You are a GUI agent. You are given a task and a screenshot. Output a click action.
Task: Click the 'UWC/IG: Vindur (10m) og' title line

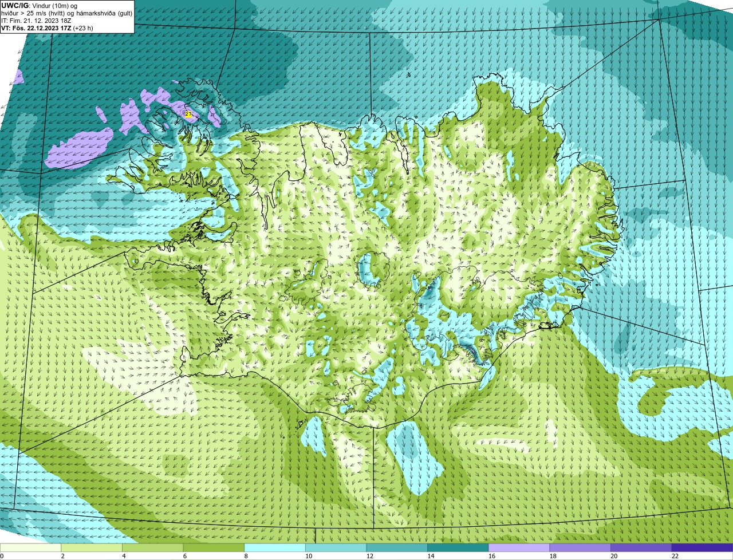(x=40, y=5)
